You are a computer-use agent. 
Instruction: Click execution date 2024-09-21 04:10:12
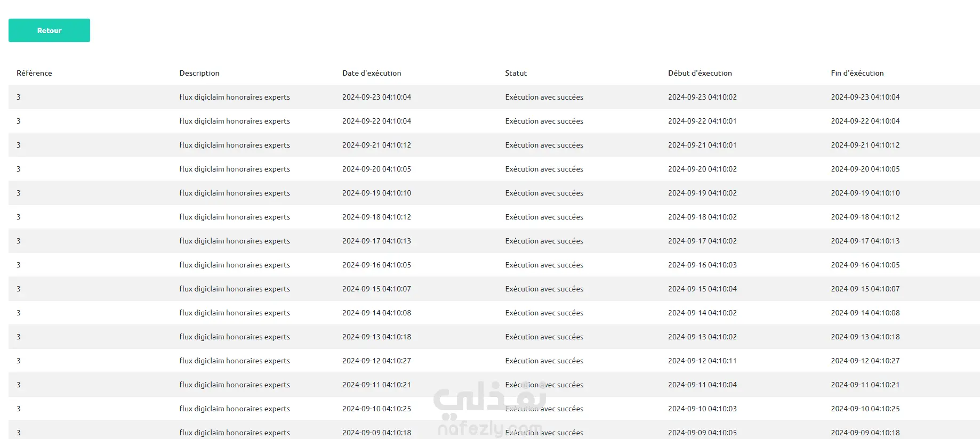[376, 145]
